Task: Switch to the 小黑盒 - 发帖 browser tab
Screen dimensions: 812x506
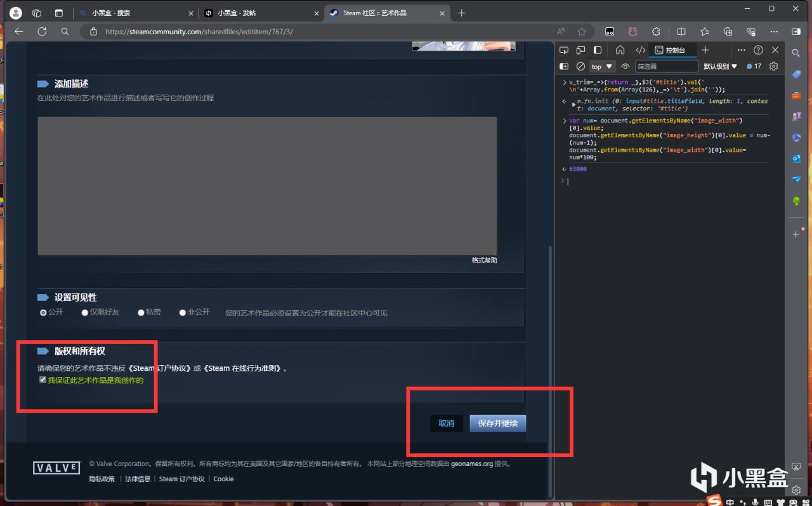Action: [261, 13]
